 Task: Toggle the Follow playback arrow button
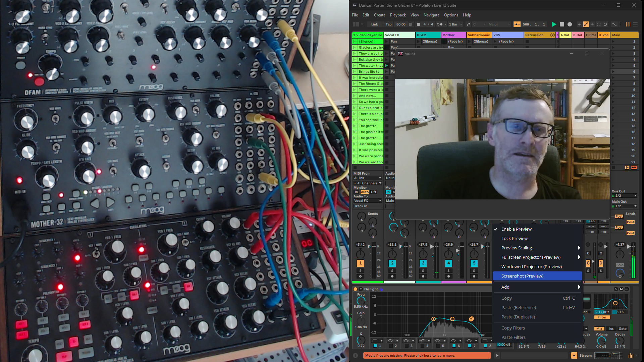517,24
